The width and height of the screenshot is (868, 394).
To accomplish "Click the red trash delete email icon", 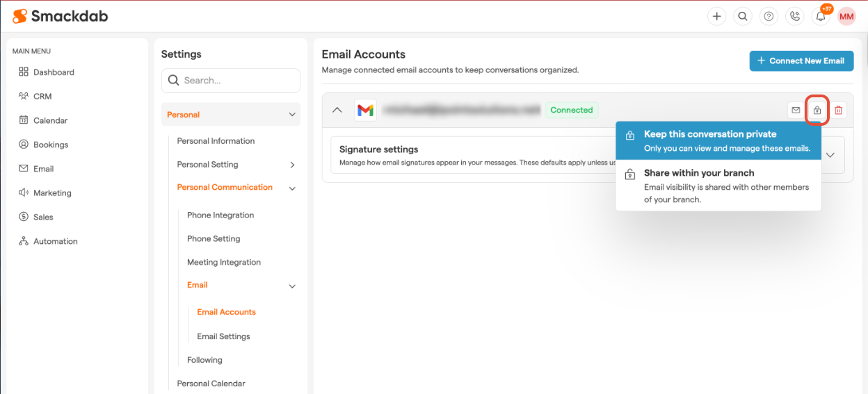I will pos(839,110).
